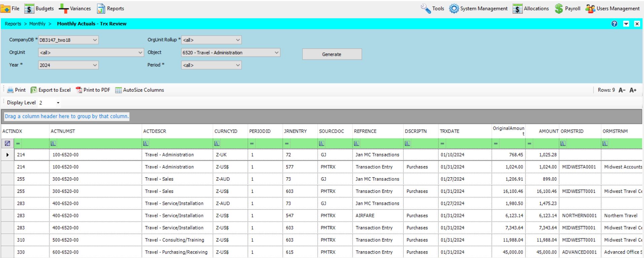Click the OriginalAmount filter condition icon
Screen dimensions: 644x258
[496, 143]
